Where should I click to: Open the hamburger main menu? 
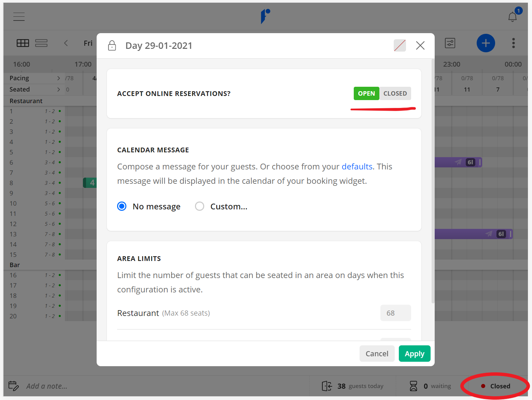[x=19, y=16]
